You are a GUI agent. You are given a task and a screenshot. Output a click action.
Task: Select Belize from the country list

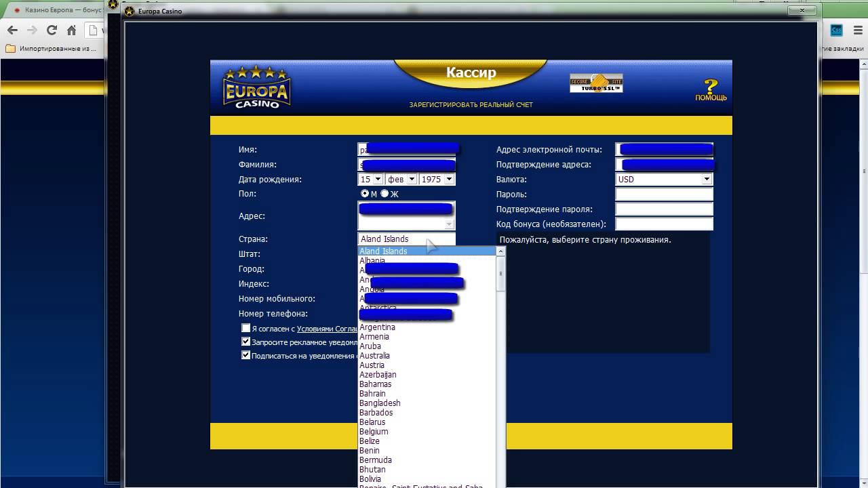[x=428, y=441]
